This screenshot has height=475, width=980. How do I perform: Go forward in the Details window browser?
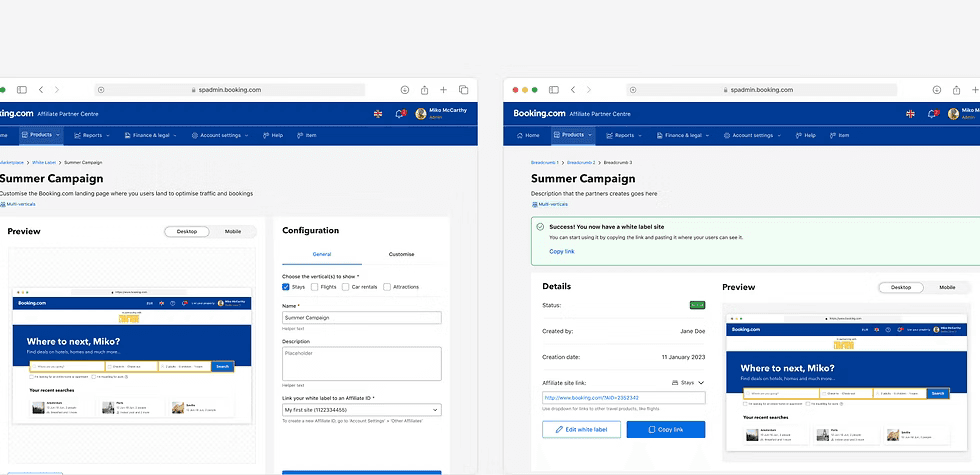pyautogui.click(x=588, y=90)
